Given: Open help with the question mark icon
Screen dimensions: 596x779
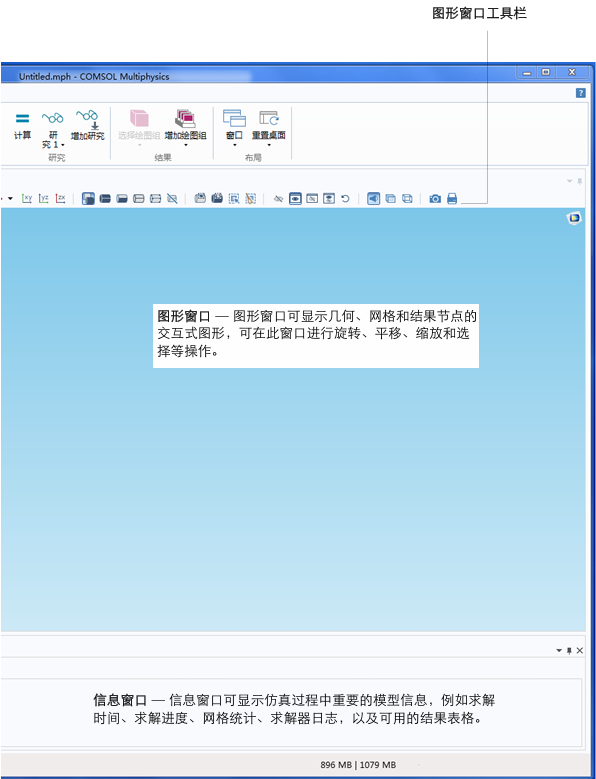Looking at the screenshot, I should (x=580, y=93).
